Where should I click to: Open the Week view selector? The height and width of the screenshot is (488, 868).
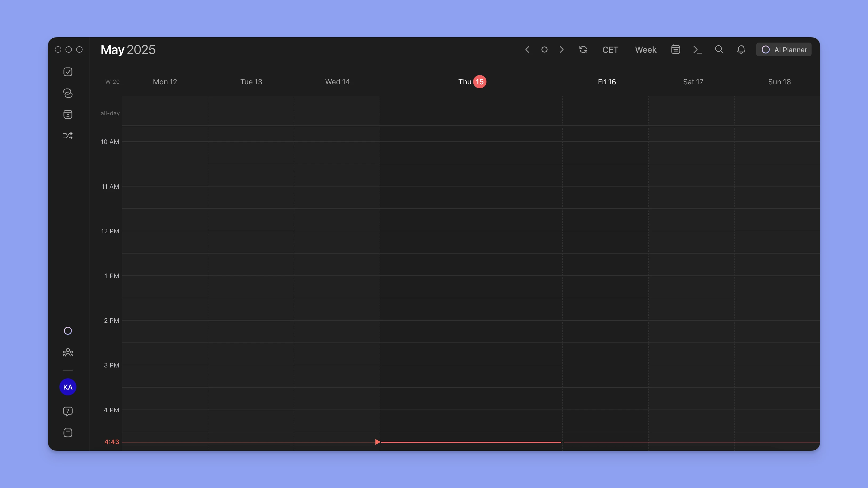[646, 49]
